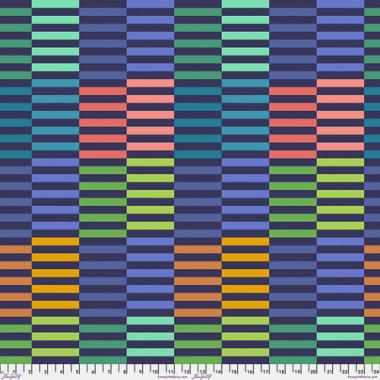The width and height of the screenshot is (380, 380).
Task: Pick the topmost salmon pink bar above ruler 21
Action: tap(340, 83)
